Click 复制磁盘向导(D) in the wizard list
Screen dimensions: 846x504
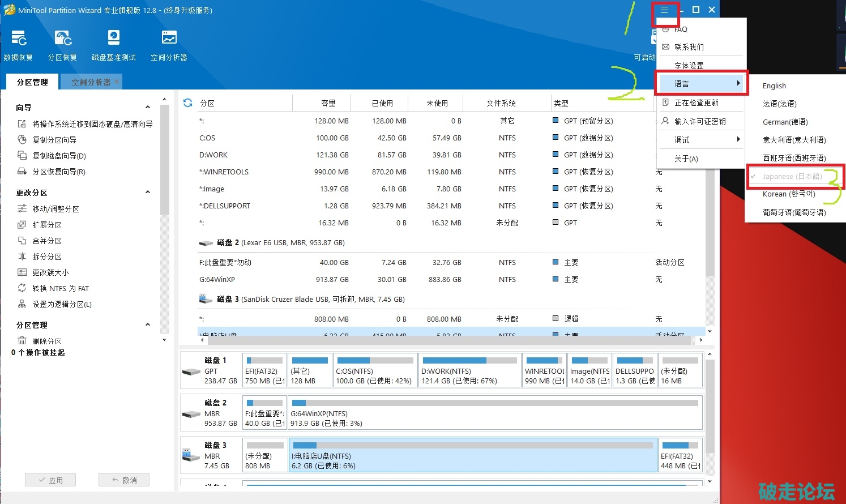point(59,156)
